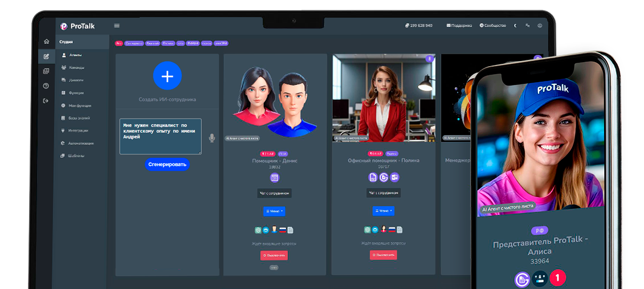Click the Создать ИИ-сотрудника label

pyautogui.click(x=167, y=99)
